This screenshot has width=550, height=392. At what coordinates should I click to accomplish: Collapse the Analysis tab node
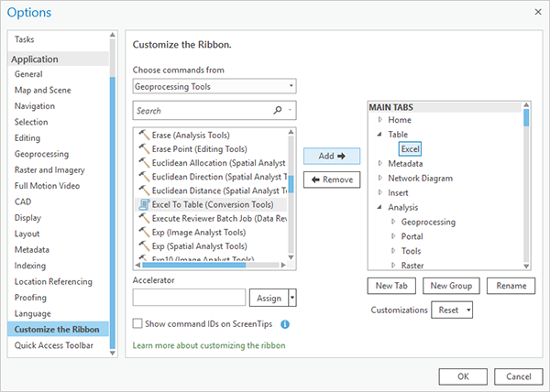pyautogui.click(x=379, y=208)
